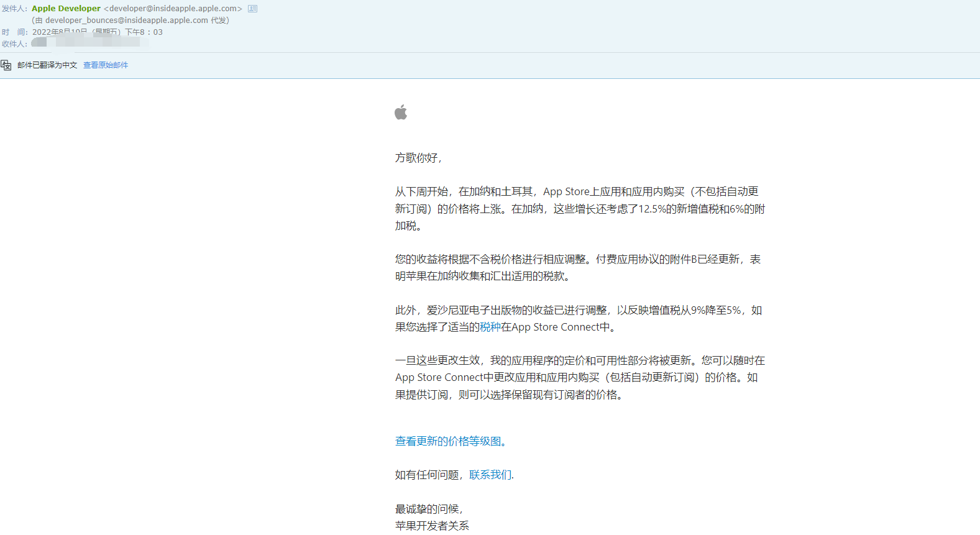Viewport: 980px width, 535px height.
Task: Click the Apple logo in the email
Action: coord(401,112)
